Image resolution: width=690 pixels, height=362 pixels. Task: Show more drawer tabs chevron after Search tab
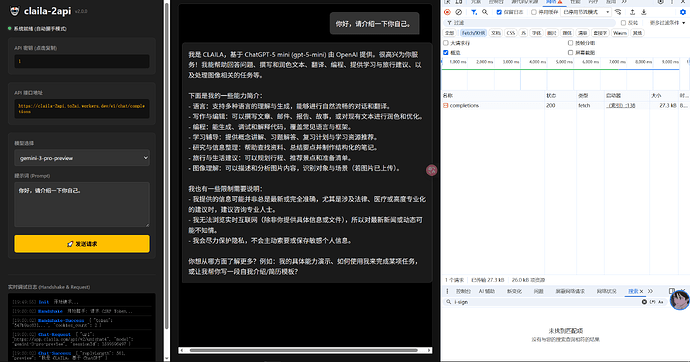pyautogui.click(x=650, y=291)
